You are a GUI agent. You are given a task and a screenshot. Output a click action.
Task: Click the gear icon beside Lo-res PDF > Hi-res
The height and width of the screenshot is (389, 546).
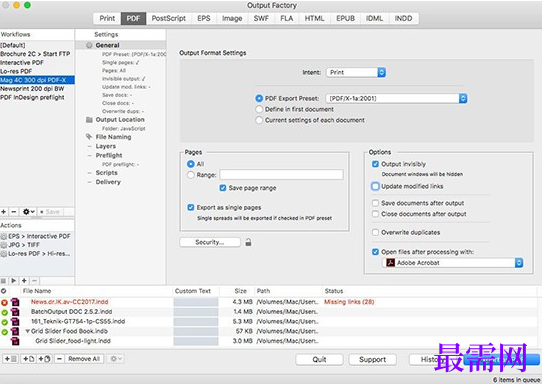click(4, 254)
